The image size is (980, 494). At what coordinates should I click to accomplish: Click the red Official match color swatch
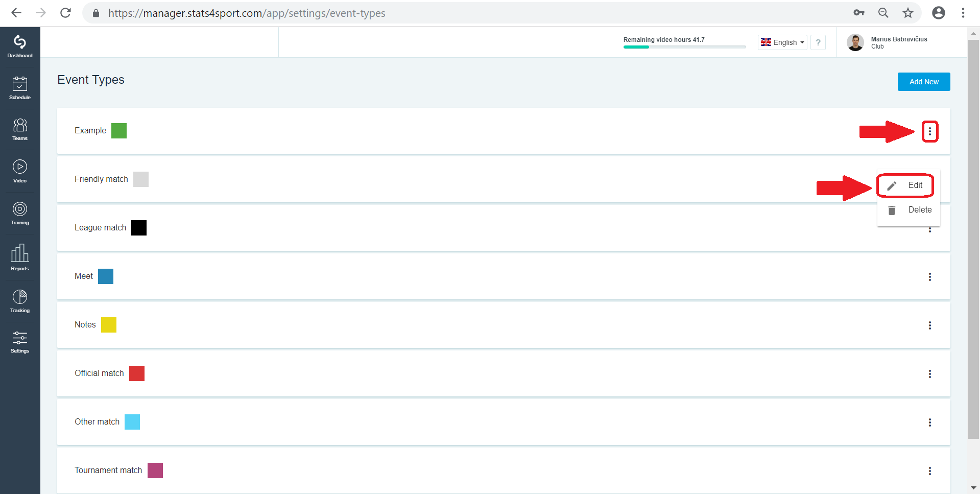coord(137,373)
